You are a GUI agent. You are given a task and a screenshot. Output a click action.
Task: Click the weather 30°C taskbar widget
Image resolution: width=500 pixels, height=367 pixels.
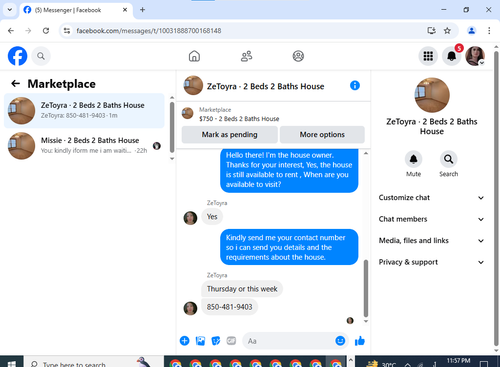pos(382,364)
